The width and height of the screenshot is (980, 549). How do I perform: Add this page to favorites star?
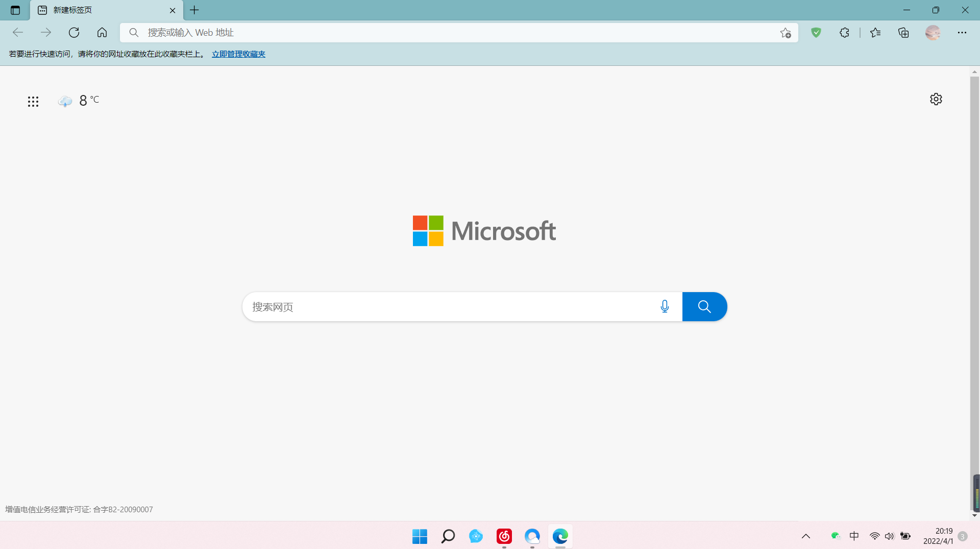click(786, 33)
